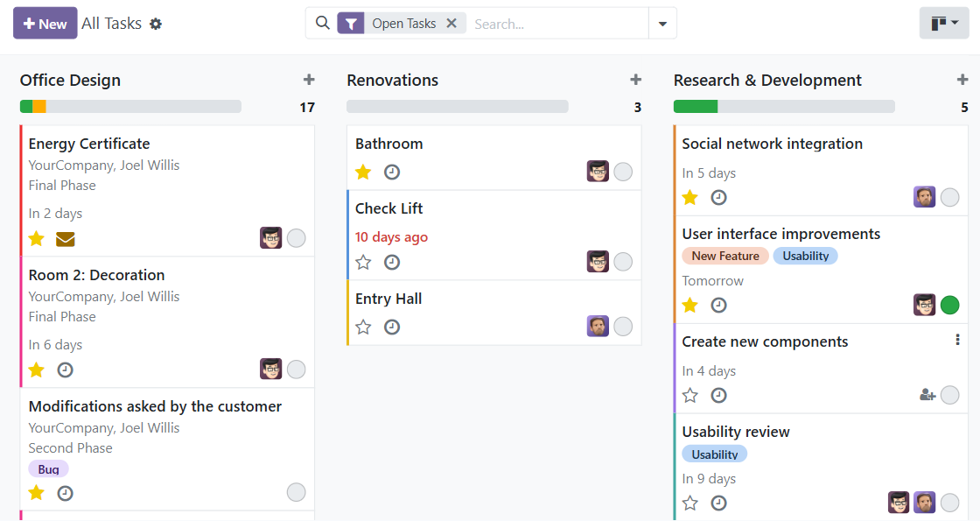Image resolution: width=980 pixels, height=521 pixels.
Task: Open the three-dot menu on Create new components
Action: (958, 340)
